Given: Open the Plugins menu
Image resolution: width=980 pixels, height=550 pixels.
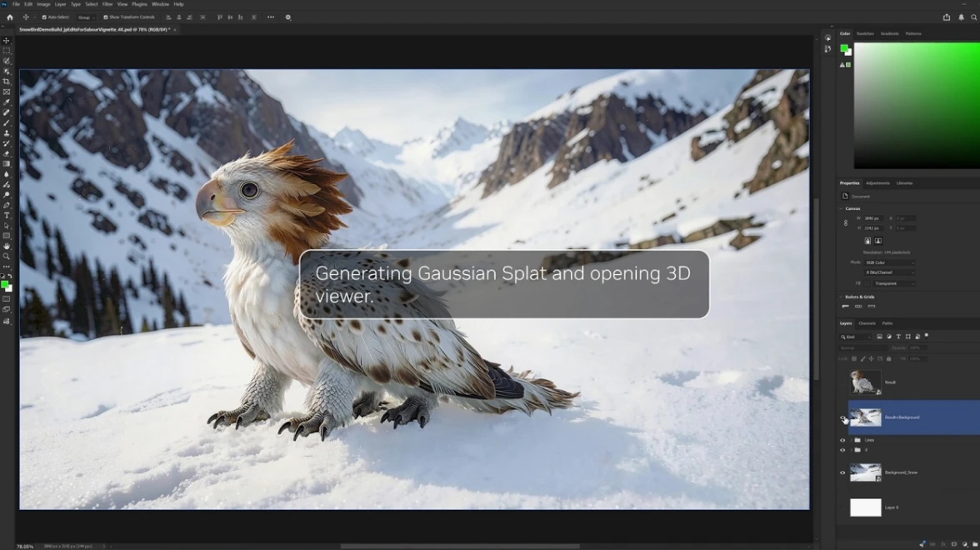Looking at the screenshot, I should pyautogui.click(x=139, y=4).
